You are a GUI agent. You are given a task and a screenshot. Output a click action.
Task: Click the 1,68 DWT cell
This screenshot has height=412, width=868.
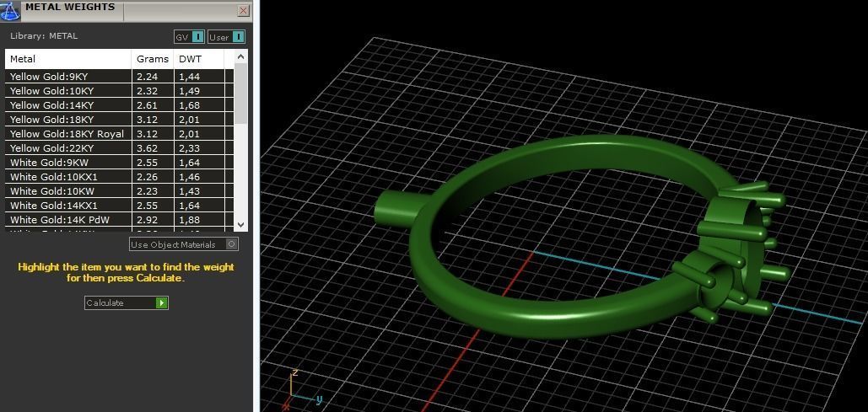click(199, 105)
